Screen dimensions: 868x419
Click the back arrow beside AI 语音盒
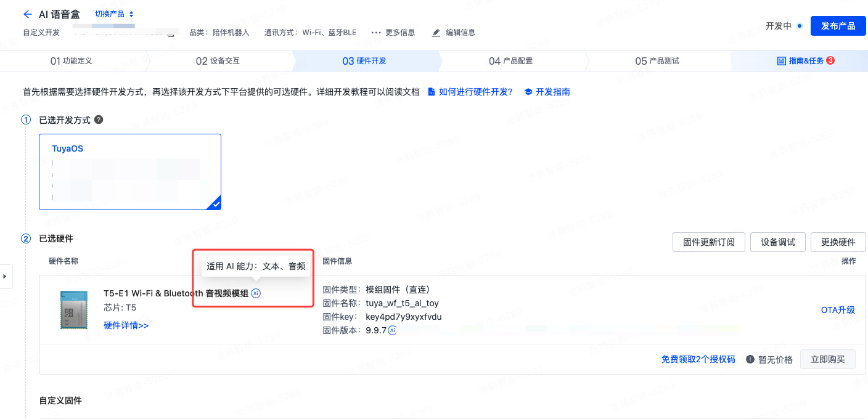[28, 14]
